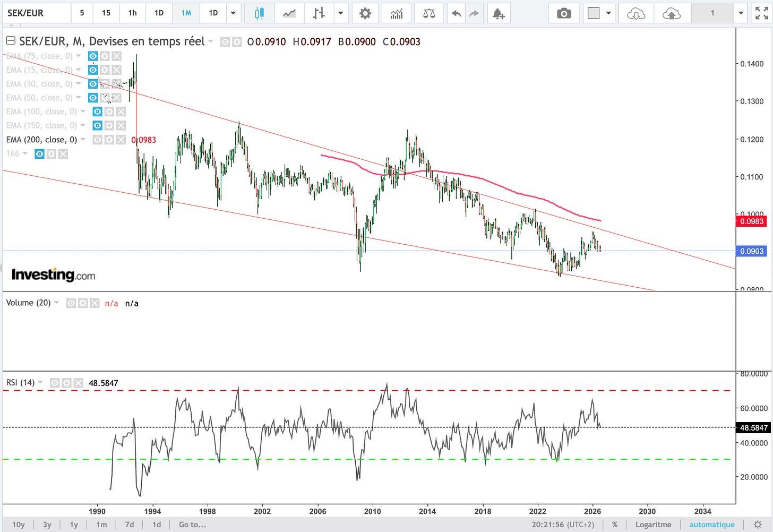Open the dropdown beside the square layout icon
The image size is (773, 532).
(x=608, y=13)
